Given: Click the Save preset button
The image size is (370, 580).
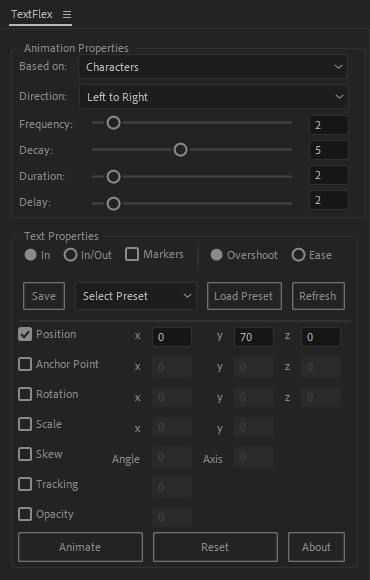Looking at the screenshot, I should point(44,296).
